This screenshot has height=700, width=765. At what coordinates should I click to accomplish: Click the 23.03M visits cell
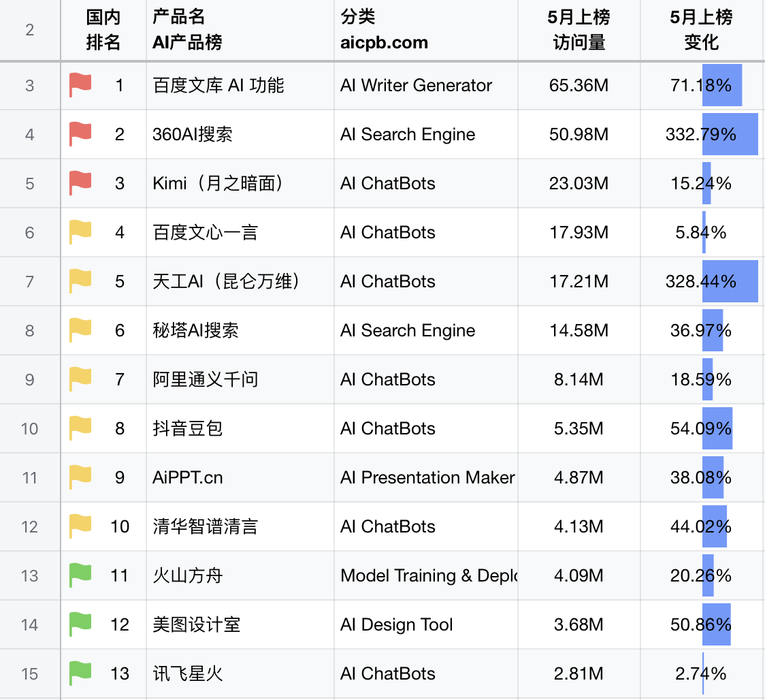click(x=579, y=184)
